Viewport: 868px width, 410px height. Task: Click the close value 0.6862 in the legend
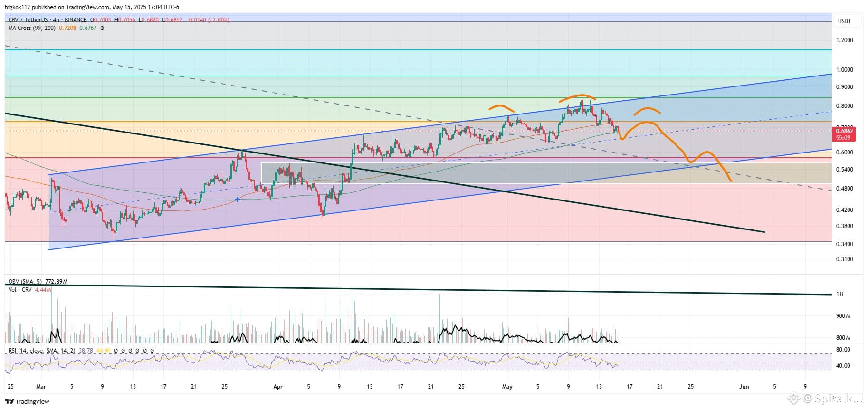tap(174, 20)
